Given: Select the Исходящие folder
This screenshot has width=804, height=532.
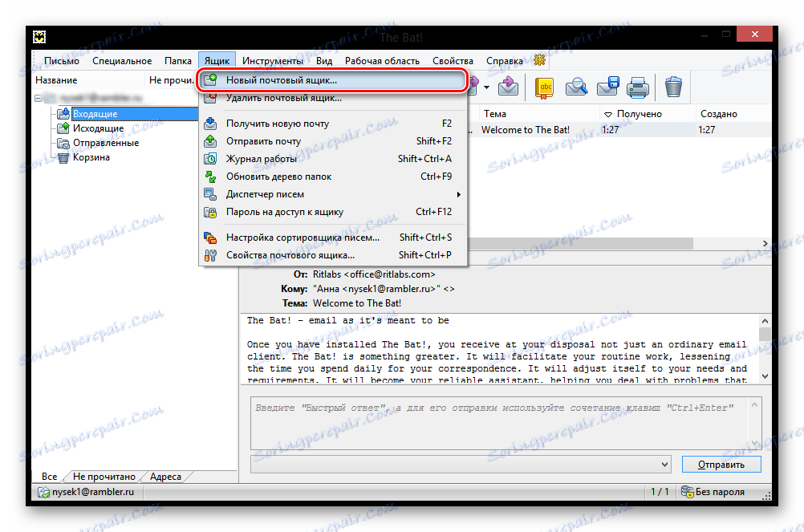Looking at the screenshot, I should 98,128.
